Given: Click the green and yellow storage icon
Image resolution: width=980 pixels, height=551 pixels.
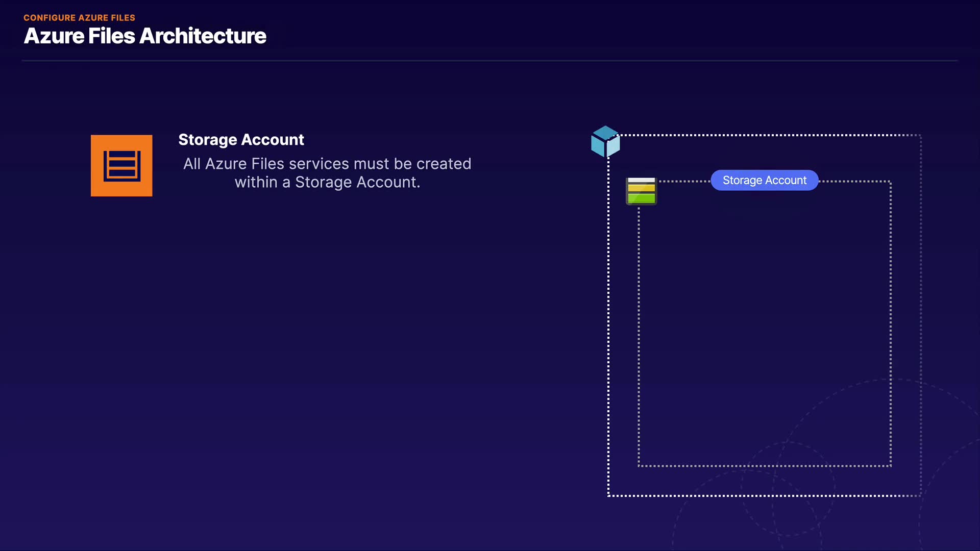Looking at the screenshot, I should [x=641, y=191].
